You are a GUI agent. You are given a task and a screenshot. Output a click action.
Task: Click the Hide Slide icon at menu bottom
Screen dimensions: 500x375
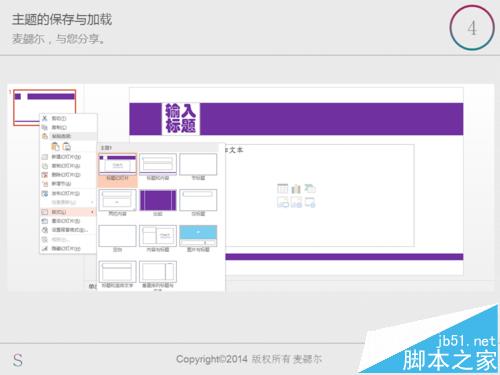click(x=45, y=248)
